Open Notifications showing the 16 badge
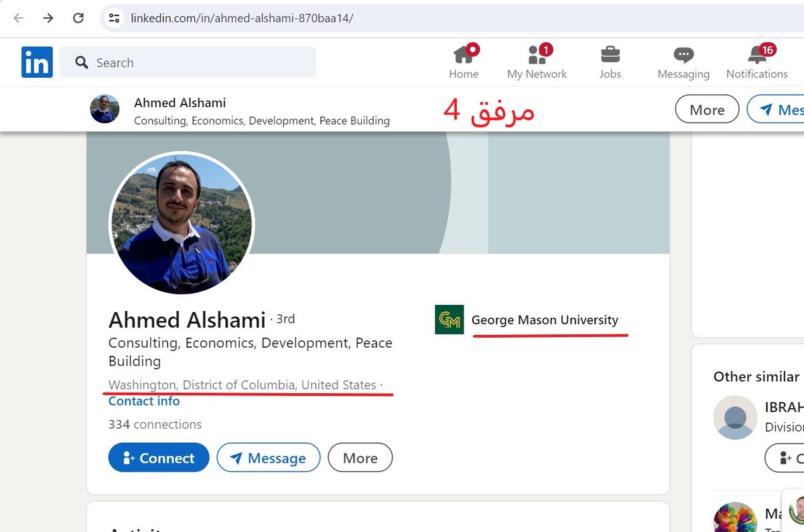The width and height of the screenshot is (804, 532). click(757, 62)
